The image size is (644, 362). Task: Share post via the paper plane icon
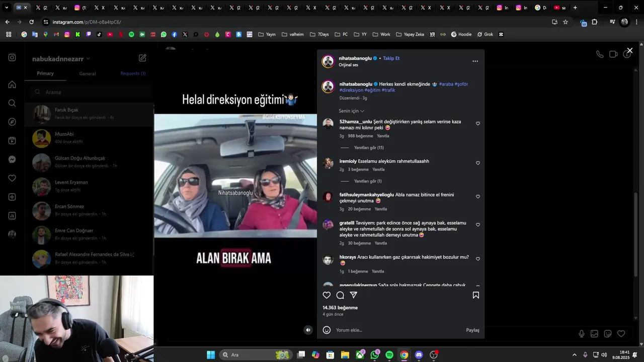(x=354, y=295)
